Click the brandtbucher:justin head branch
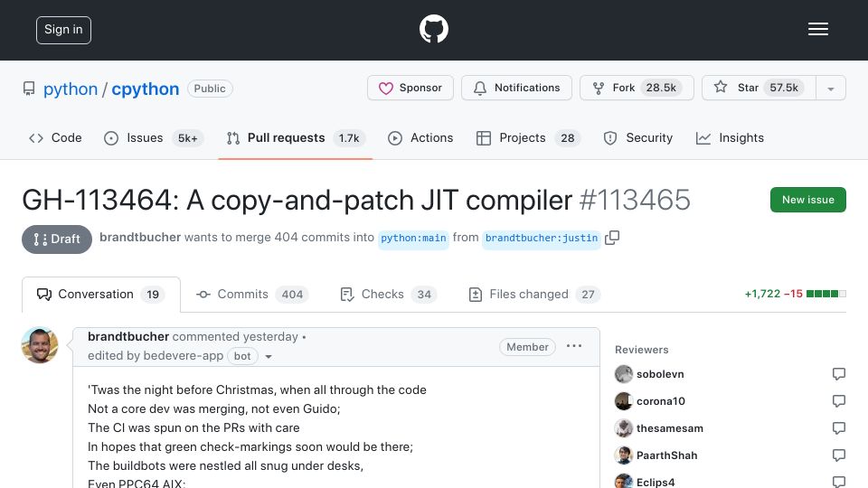Screen dimensions: 868x488 pyautogui.click(x=542, y=238)
